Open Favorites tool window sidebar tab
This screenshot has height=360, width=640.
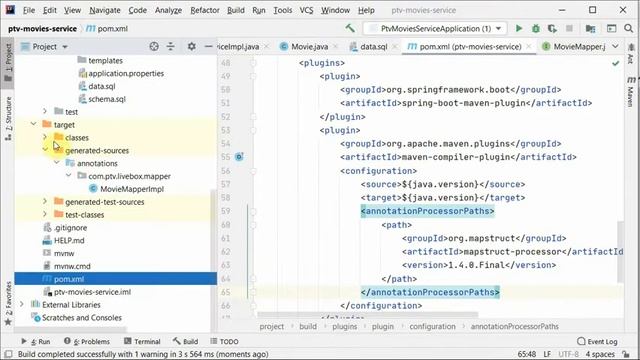8,303
